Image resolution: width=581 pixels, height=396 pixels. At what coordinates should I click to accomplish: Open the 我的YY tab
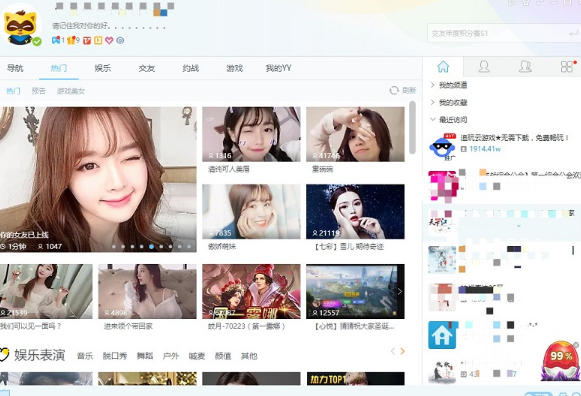pyautogui.click(x=278, y=68)
